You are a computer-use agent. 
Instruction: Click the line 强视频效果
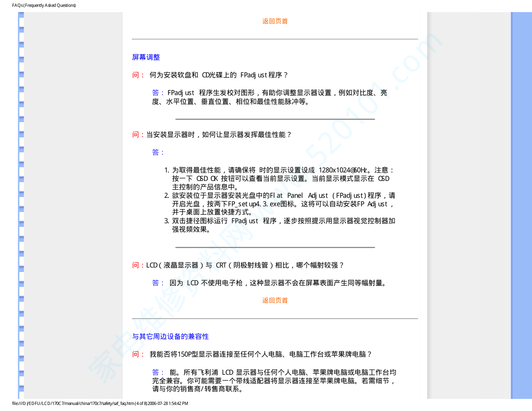pyautogui.click(x=191, y=229)
